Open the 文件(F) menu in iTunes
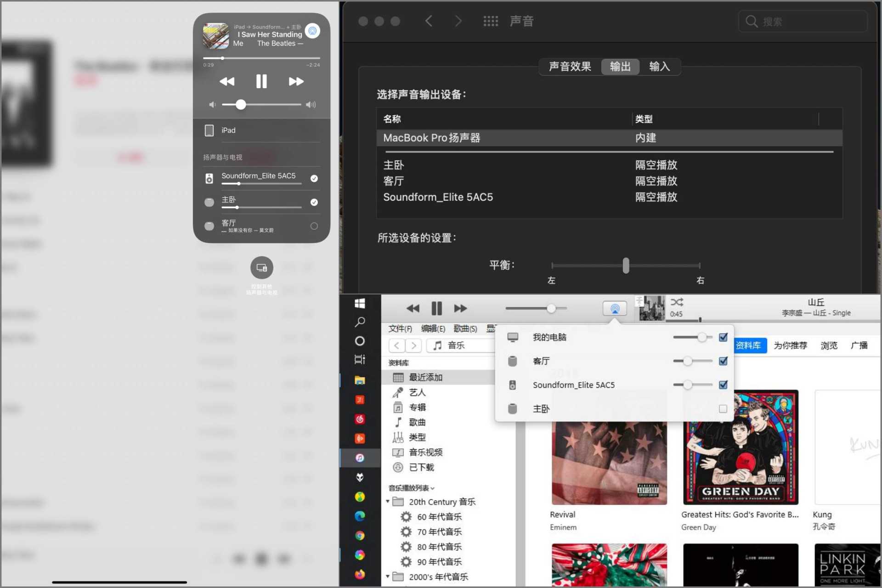Viewport: 882px width, 588px height. (x=399, y=328)
